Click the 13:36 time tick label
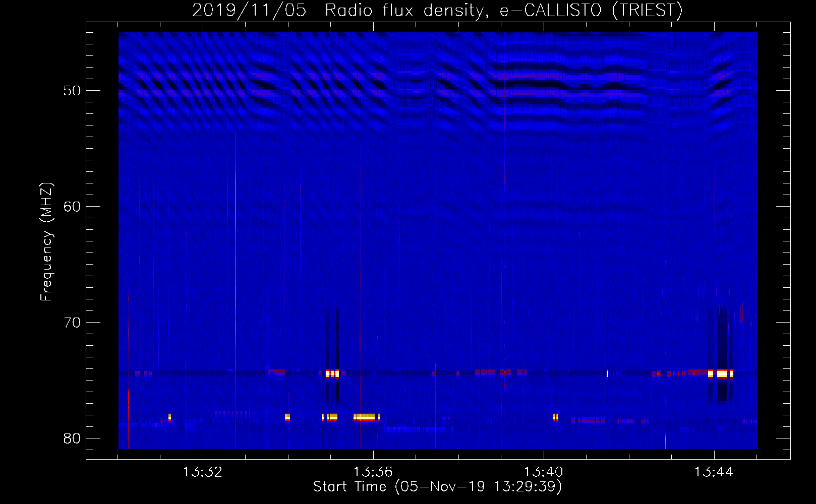 (373, 472)
